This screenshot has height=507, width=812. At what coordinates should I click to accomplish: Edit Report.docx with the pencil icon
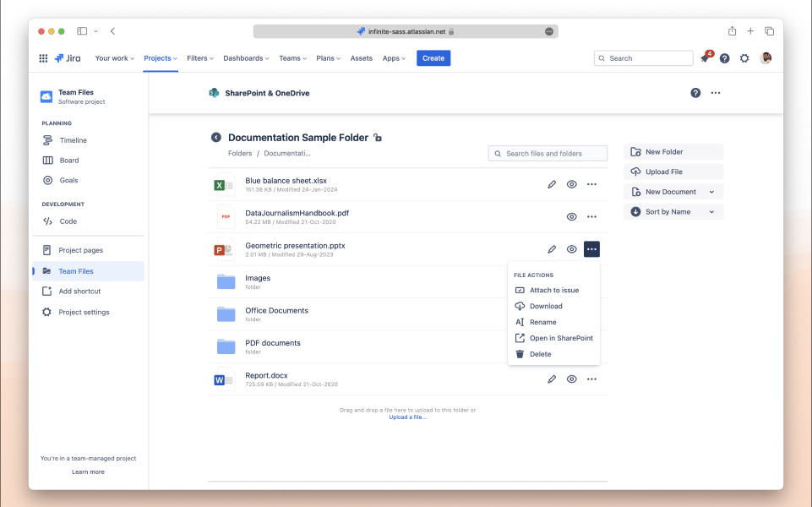click(x=552, y=379)
